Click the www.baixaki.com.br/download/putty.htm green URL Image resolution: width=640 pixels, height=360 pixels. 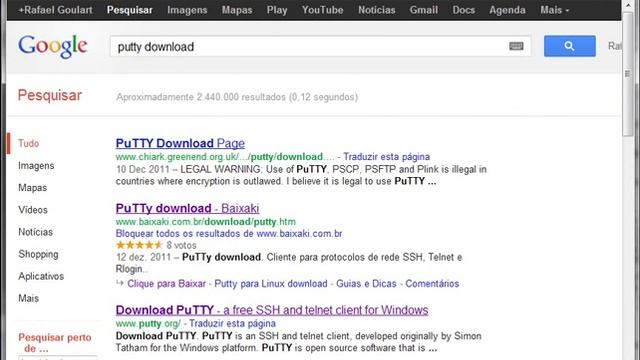coord(206,222)
